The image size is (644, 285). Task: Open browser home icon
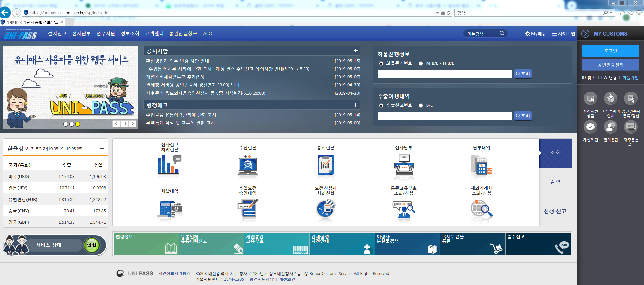click(x=622, y=13)
